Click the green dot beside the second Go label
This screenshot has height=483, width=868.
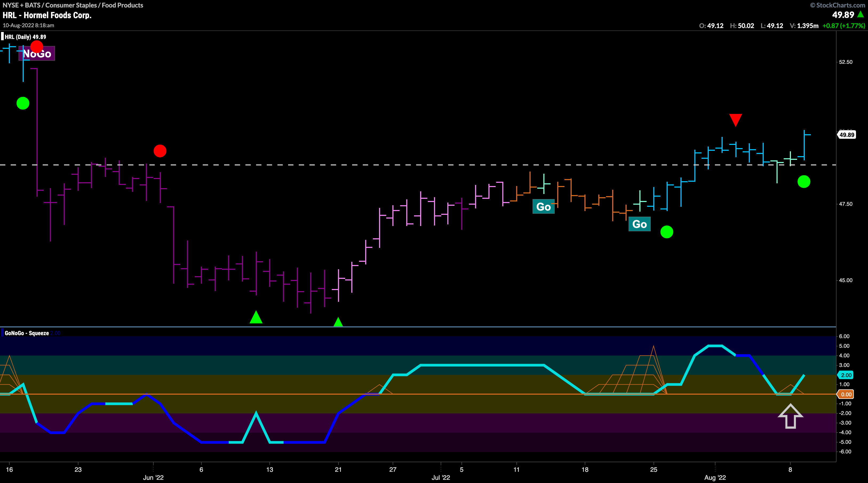point(667,232)
